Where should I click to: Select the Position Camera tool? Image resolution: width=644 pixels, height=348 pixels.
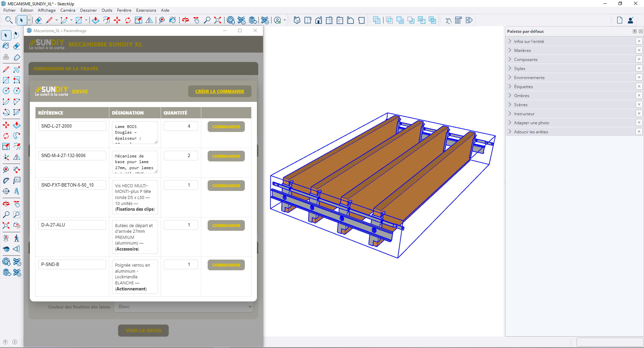click(6, 238)
